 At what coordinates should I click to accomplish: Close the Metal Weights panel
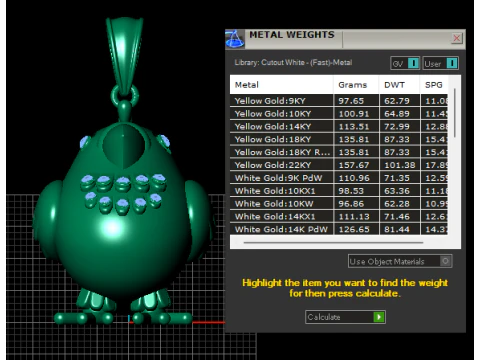[x=457, y=38]
